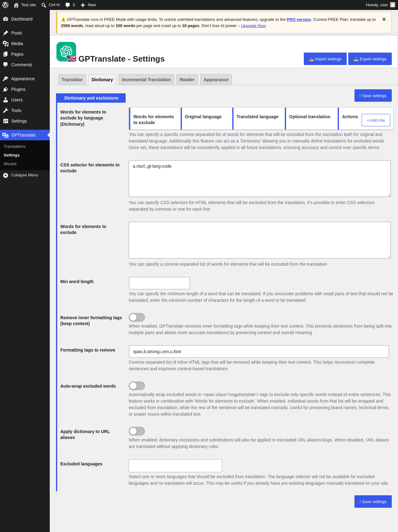
Task: Focus the CSS selector exclusion textarea
Action: click(260, 179)
